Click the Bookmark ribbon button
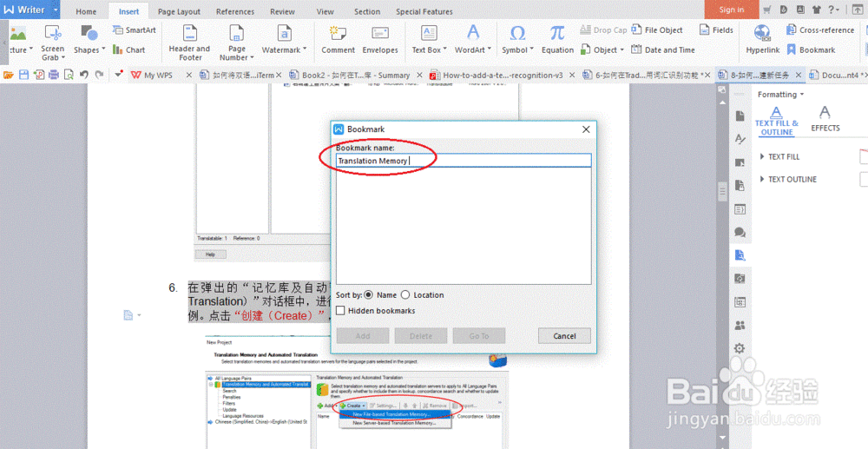This screenshot has width=868, height=449. [812, 50]
